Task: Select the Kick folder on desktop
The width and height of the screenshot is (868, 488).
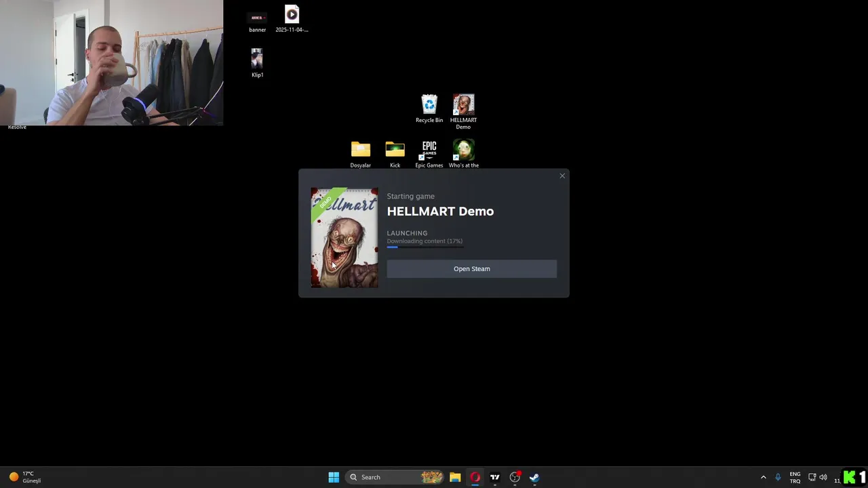Action: coord(395,154)
